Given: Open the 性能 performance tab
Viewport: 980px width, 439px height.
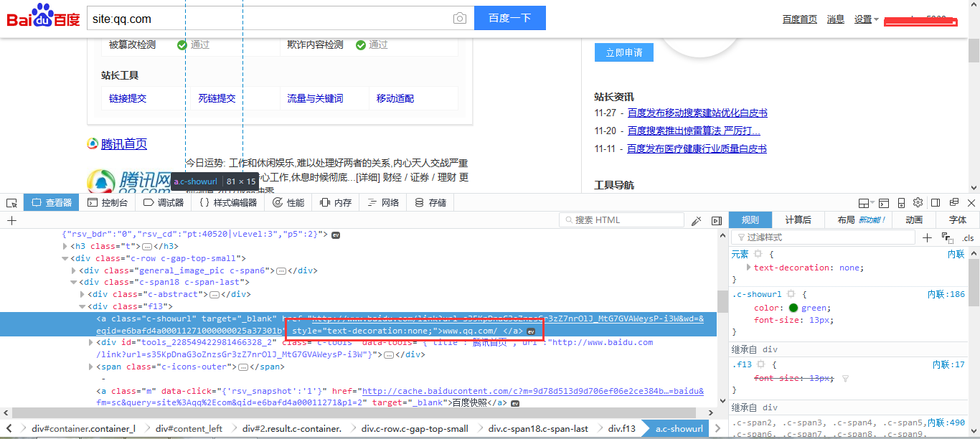Looking at the screenshot, I should point(288,203).
